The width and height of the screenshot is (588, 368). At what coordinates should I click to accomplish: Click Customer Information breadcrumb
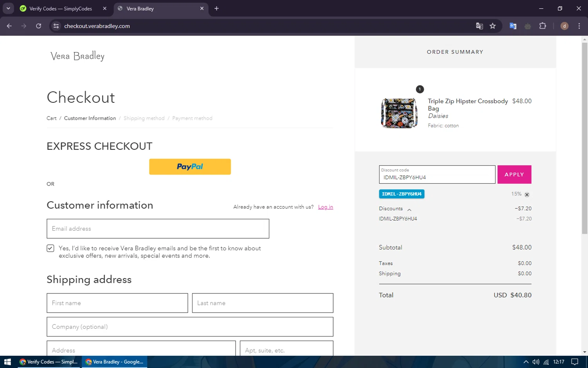point(90,118)
